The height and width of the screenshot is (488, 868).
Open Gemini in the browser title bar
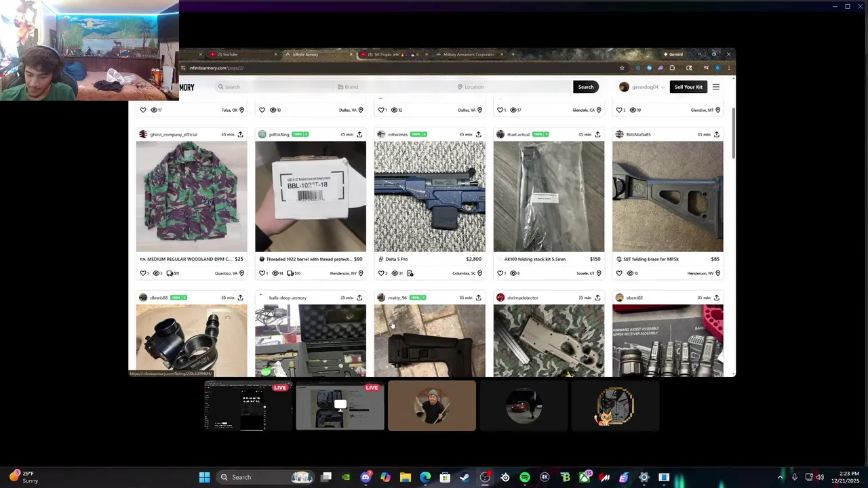[673, 54]
